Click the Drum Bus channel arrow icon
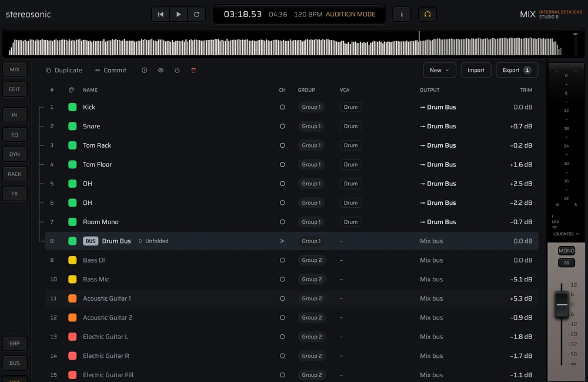This screenshot has height=382, width=588. [282, 241]
